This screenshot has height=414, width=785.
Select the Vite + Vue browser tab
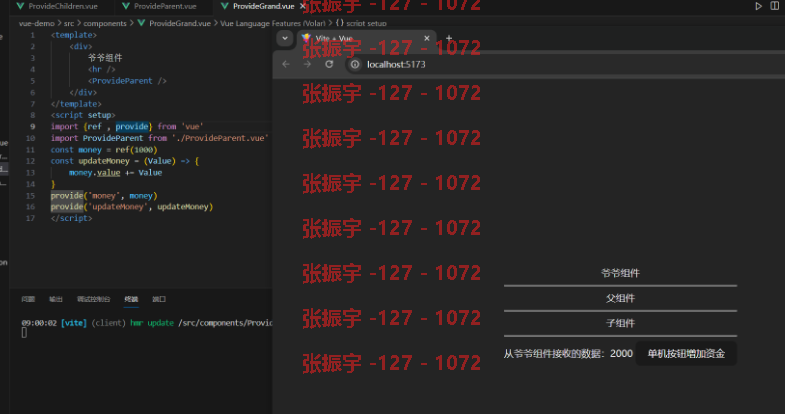[x=366, y=39]
